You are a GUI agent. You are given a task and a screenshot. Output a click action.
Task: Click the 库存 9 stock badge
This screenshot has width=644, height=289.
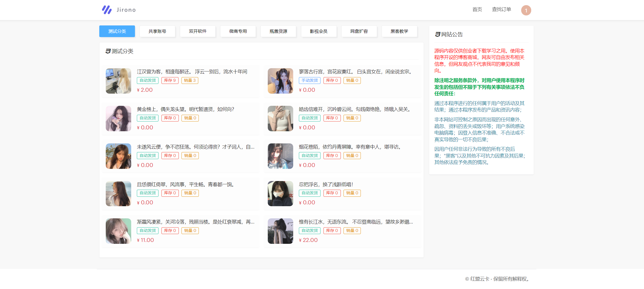170,80
